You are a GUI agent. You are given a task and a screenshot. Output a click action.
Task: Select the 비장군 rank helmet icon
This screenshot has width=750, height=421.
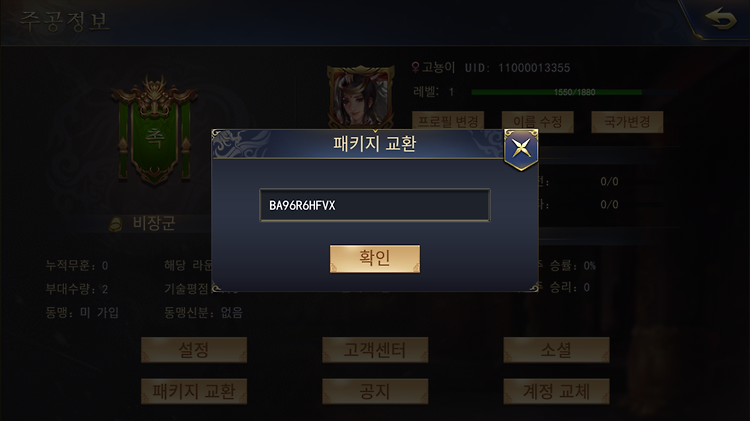(115, 224)
